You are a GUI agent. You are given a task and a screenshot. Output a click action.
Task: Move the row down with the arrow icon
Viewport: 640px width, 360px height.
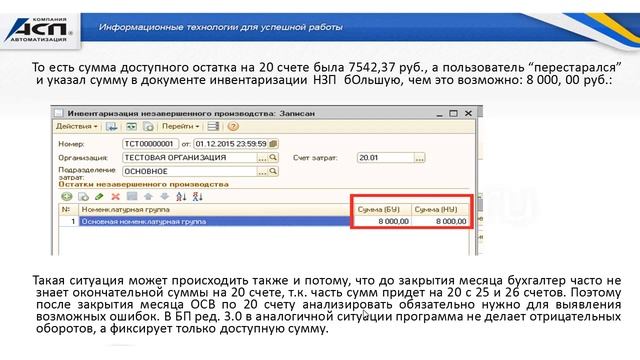click(x=164, y=197)
